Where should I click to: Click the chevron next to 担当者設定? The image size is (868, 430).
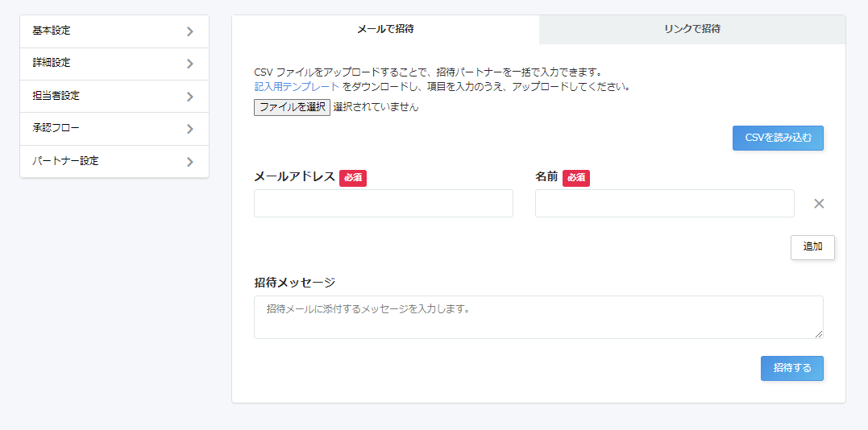click(x=190, y=97)
